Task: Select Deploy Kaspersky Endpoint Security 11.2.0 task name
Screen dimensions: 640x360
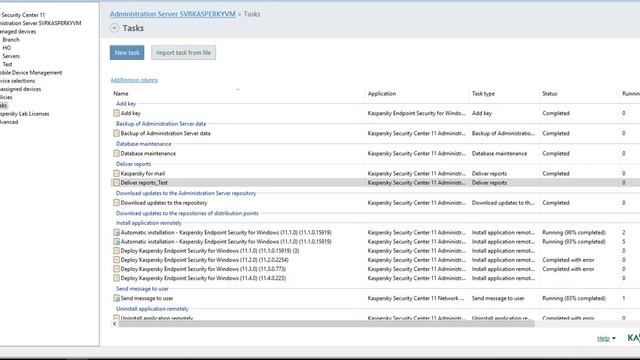Action: 204,260
